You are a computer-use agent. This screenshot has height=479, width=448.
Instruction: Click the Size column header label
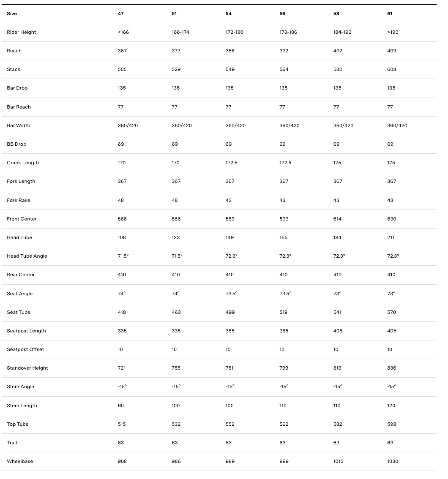pyautogui.click(x=12, y=14)
